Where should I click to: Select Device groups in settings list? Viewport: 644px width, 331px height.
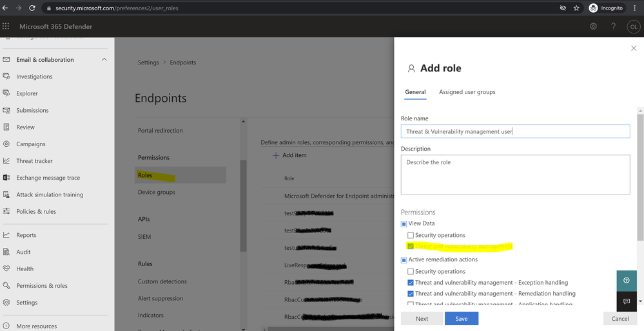pyautogui.click(x=157, y=192)
